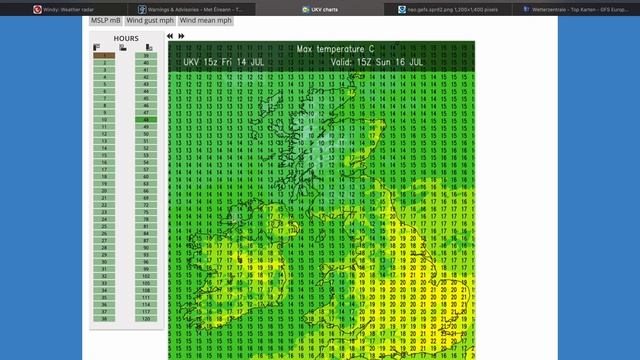Screen dimensions: 640x360
Task: Select forecast hour 84
Action: coord(146,233)
